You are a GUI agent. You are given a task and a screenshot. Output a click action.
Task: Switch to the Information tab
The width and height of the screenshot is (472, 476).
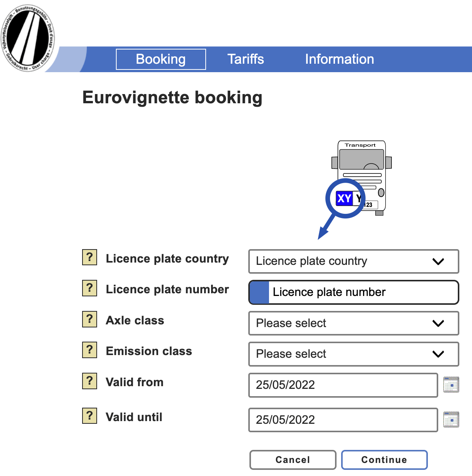click(x=339, y=59)
